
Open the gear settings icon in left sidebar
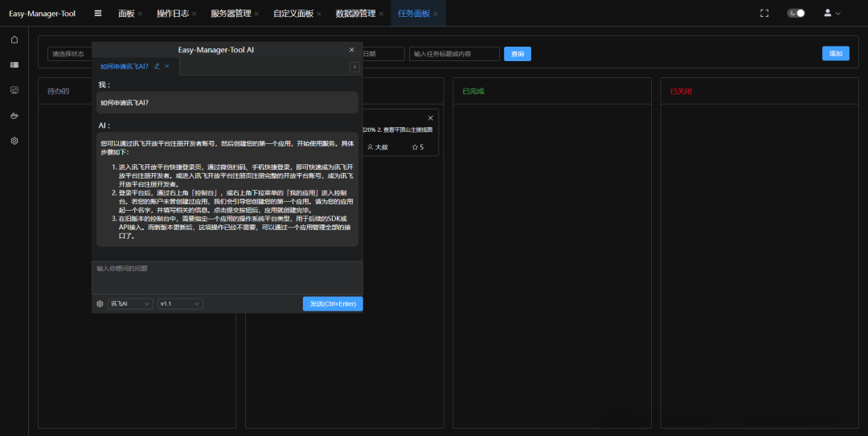[x=14, y=141]
